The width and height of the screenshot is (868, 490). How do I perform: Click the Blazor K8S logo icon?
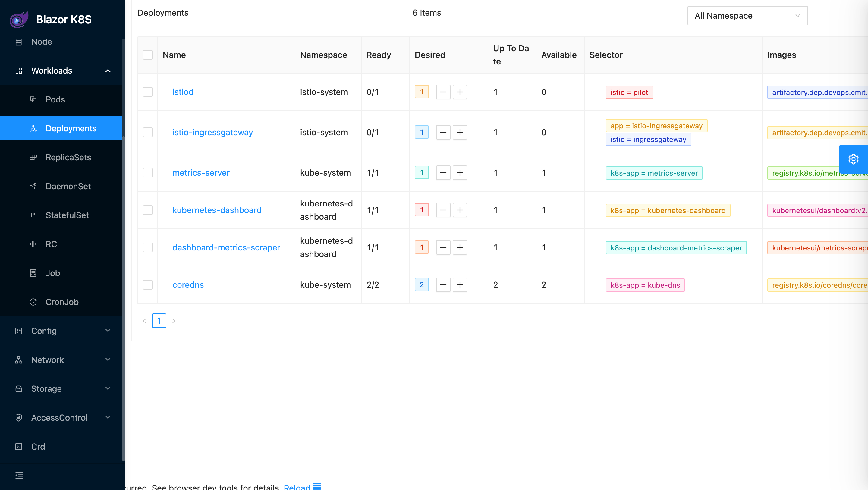[x=18, y=19]
